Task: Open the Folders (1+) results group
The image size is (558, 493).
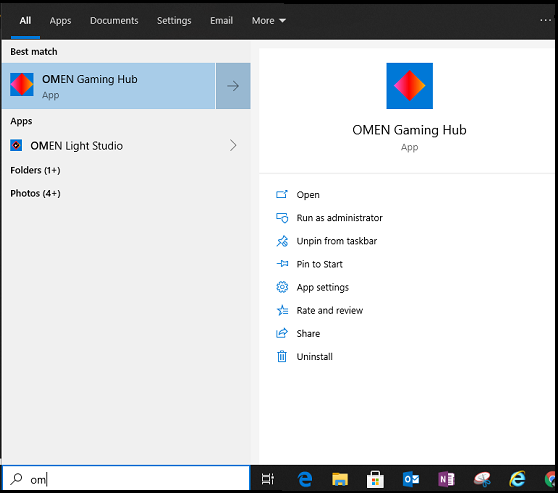Action: 35,170
